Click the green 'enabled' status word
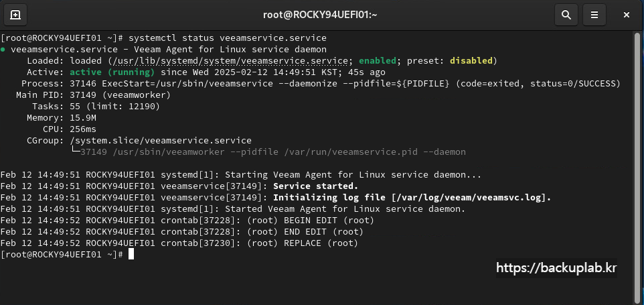This screenshot has width=644, height=305. 378,61
